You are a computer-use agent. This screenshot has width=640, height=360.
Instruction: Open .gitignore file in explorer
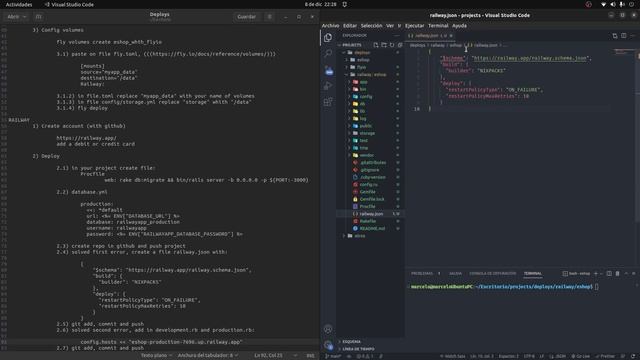tap(370, 170)
